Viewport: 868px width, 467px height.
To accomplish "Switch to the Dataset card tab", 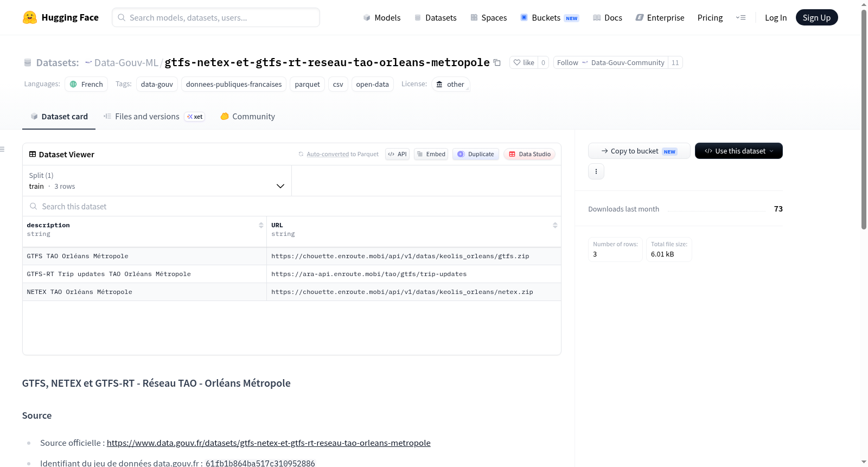I will (59, 117).
